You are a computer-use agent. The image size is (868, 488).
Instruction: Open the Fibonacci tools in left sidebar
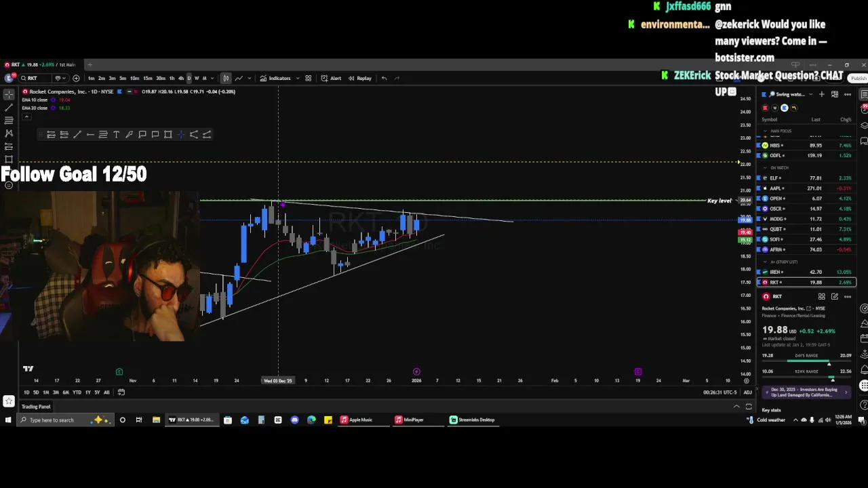tap(9, 120)
